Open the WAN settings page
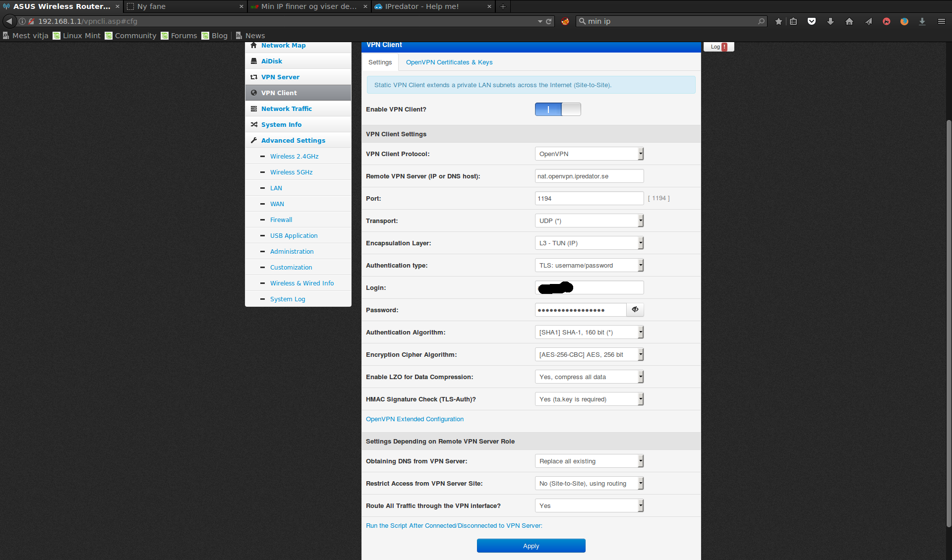Image resolution: width=952 pixels, height=560 pixels. pos(277,204)
